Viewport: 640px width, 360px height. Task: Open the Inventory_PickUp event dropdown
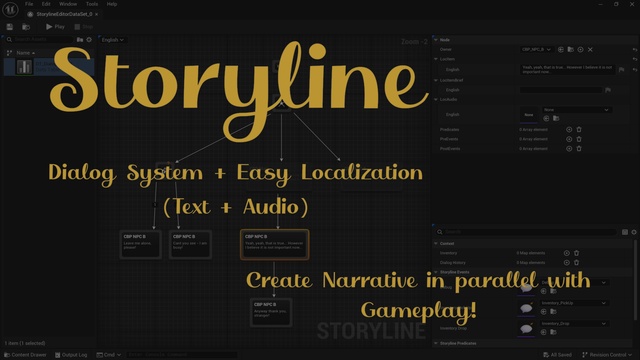[573, 303]
